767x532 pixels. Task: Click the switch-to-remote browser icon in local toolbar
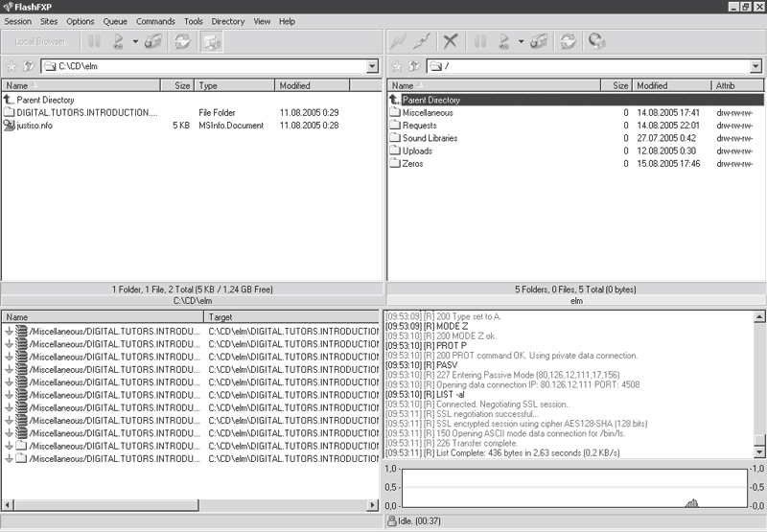pos(211,41)
